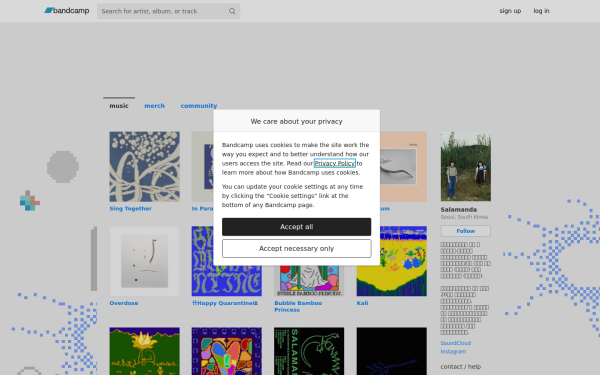Open the Bubble Bamboo Princess cover art
The height and width of the screenshot is (375, 600).
(309, 281)
